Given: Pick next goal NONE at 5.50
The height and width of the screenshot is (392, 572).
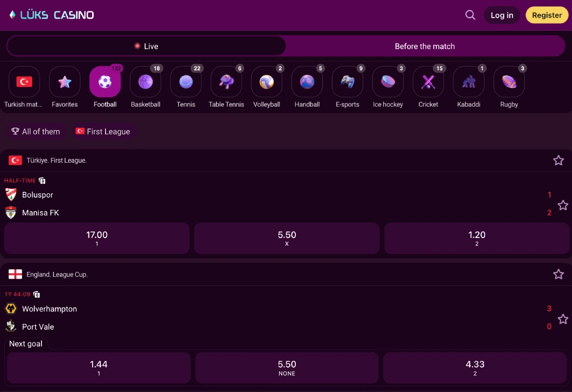Looking at the screenshot, I should (x=287, y=368).
